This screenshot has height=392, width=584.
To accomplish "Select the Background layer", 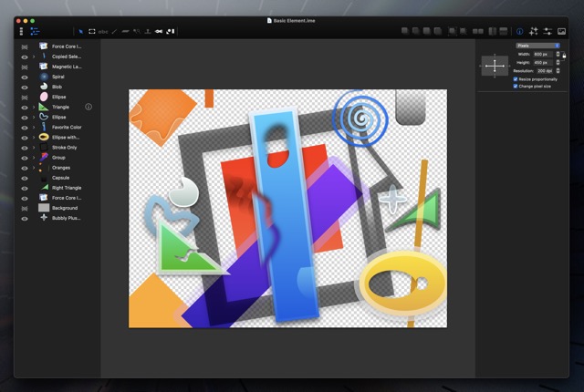I will tap(64, 208).
